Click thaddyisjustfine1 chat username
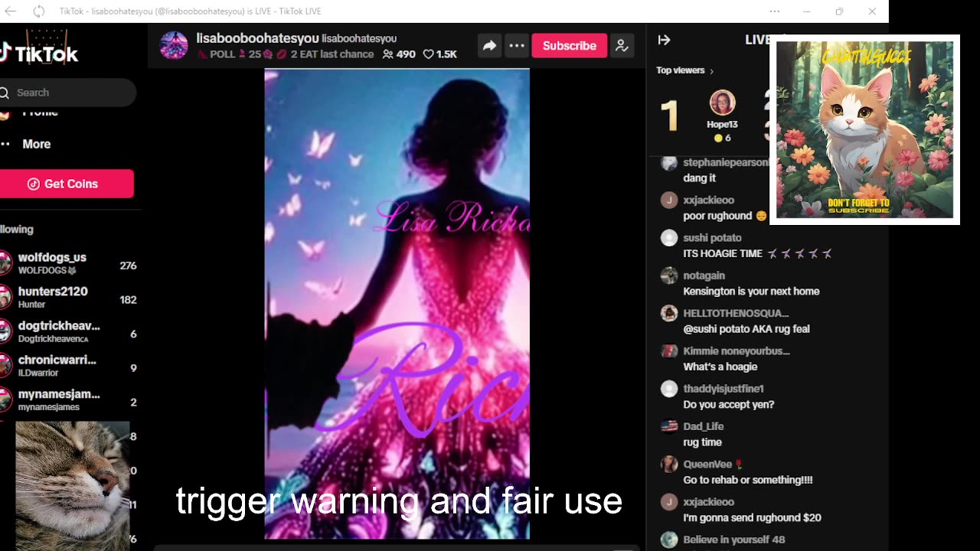The height and width of the screenshot is (551, 980). tap(724, 389)
